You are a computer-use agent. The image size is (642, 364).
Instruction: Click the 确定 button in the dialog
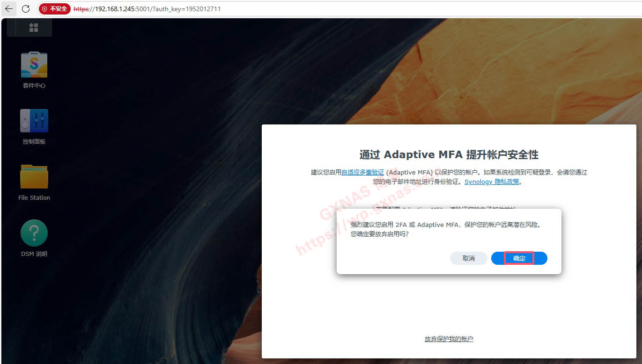(519, 258)
